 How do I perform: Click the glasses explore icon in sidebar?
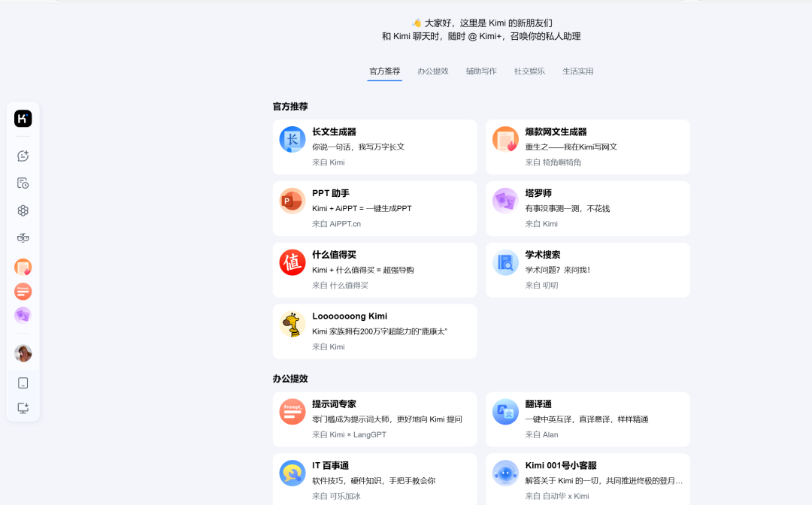click(23, 237)
